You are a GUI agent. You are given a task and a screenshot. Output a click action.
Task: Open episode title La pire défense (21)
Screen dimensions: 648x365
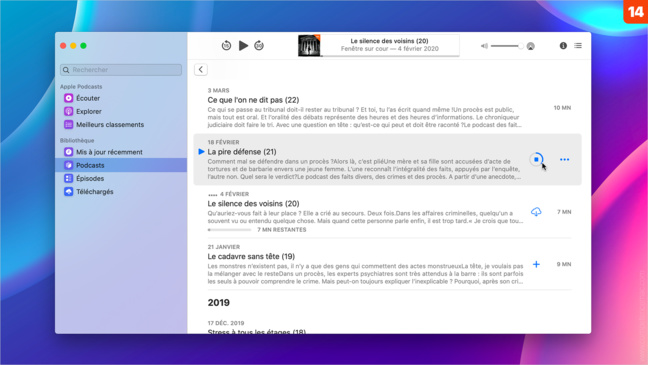pos(242,152)
